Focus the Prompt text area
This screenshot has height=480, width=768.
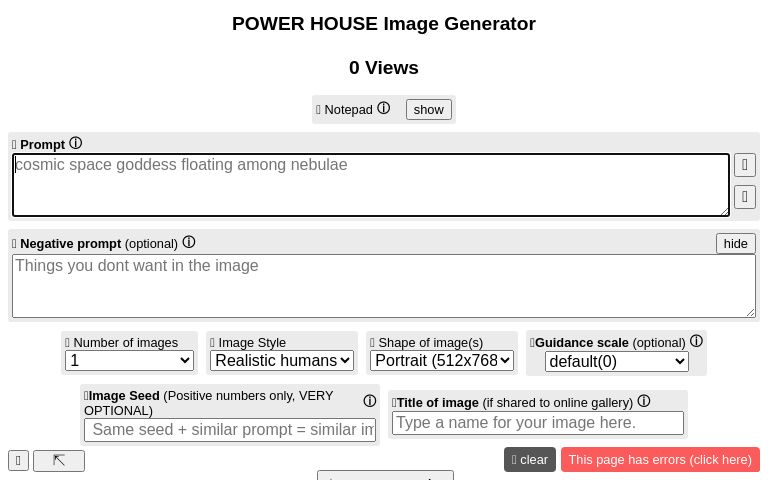pyautogui.click(x=370, y=185)
